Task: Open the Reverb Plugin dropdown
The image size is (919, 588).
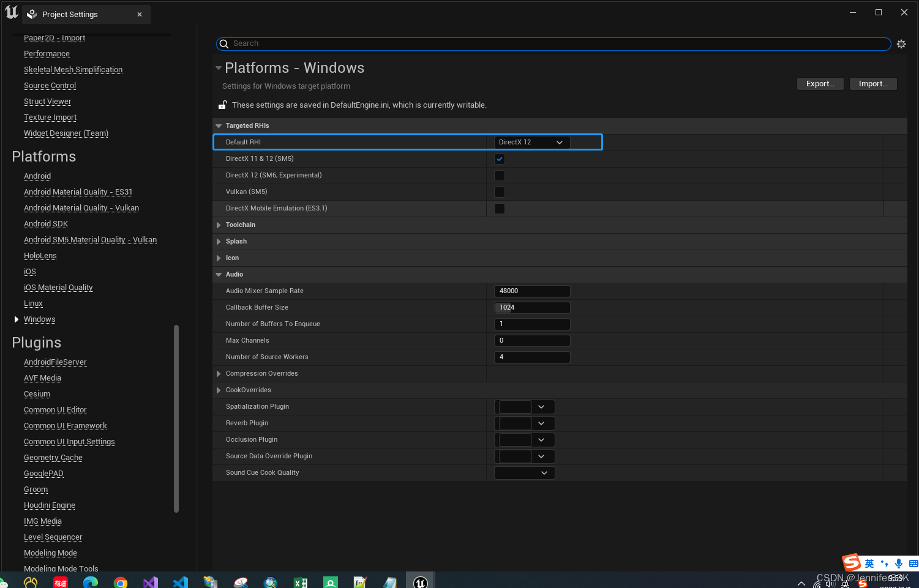Action: (x=541, y=423)
